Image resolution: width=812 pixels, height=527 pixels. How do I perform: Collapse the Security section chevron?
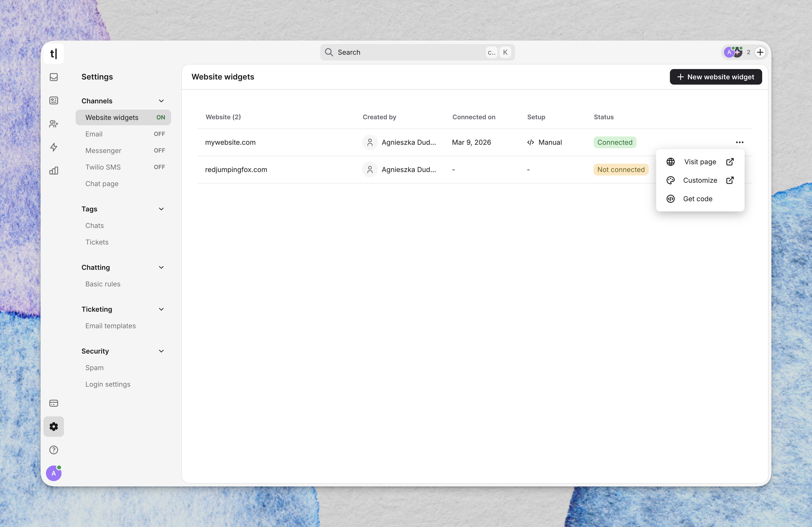[161, 351]
